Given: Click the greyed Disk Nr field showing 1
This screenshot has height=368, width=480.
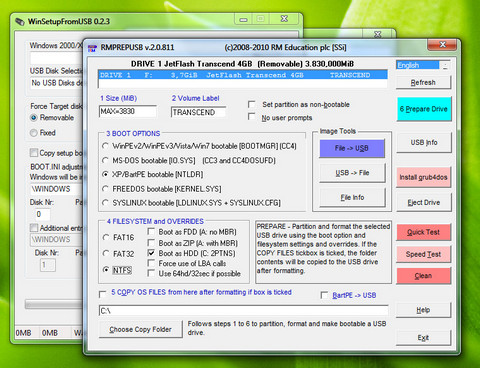Looking at the screenshot, I should coord(48,265).
